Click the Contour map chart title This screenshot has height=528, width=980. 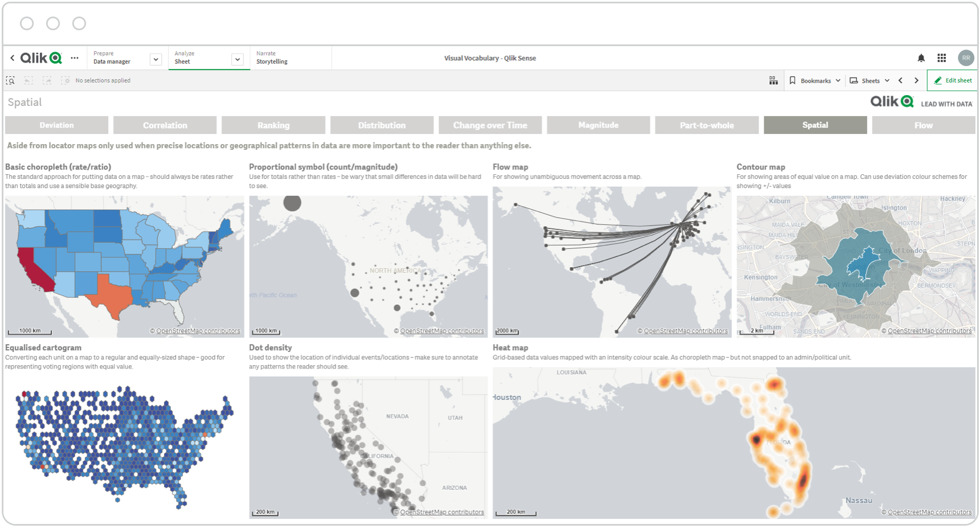[x=761, y=167]
